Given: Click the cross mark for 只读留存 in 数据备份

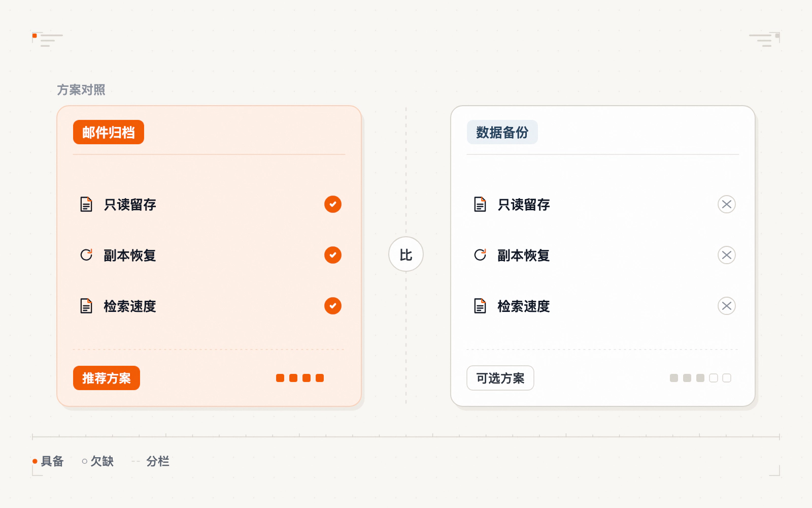Looking at the screenshot, I should [727, 204].
